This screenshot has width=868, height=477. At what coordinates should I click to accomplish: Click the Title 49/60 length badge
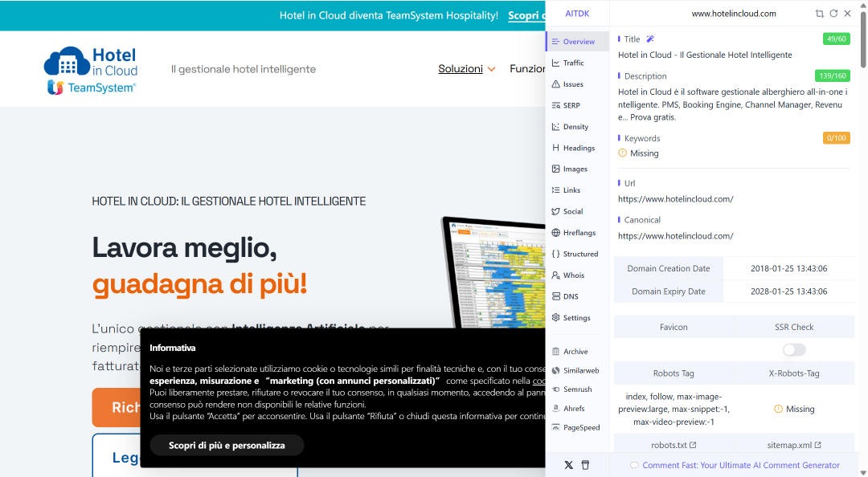click(837, 39)
